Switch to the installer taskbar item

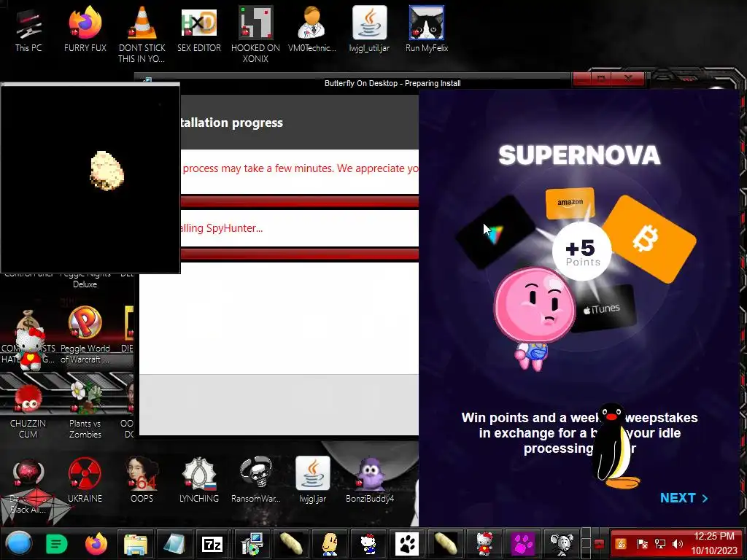(252, 543)
